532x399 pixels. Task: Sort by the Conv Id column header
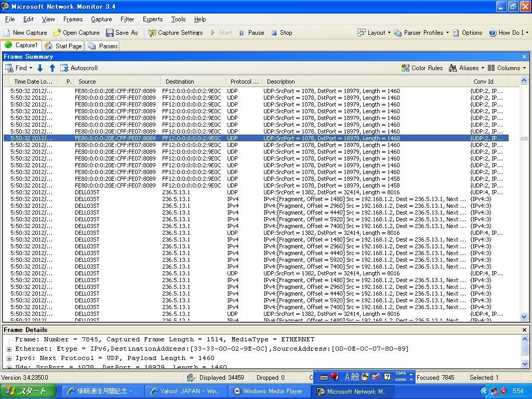click(488, 82)
